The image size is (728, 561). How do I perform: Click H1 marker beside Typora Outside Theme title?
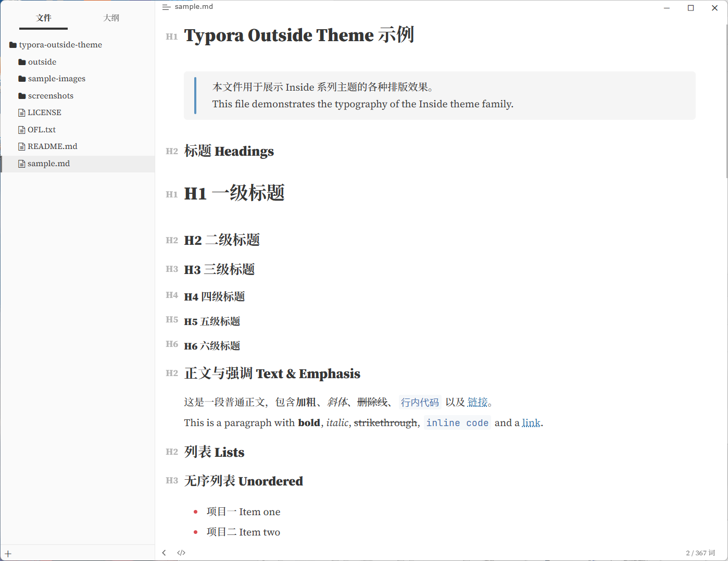(x=172, y=36)
